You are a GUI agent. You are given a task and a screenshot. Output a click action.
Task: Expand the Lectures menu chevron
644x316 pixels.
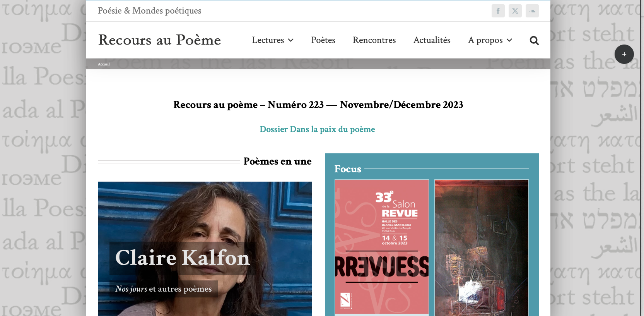pyautogui.click(x=291, y=40)
